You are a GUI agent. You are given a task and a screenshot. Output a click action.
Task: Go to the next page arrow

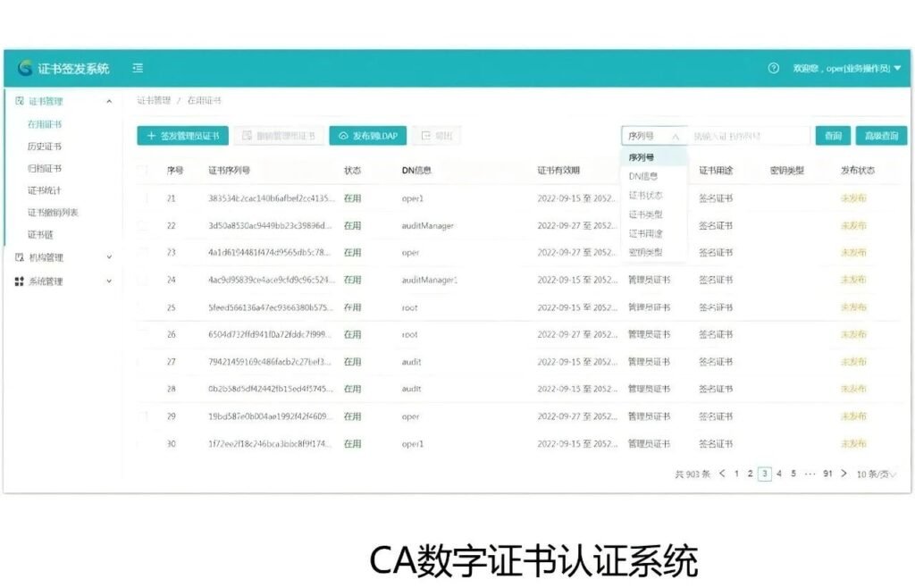844,474
